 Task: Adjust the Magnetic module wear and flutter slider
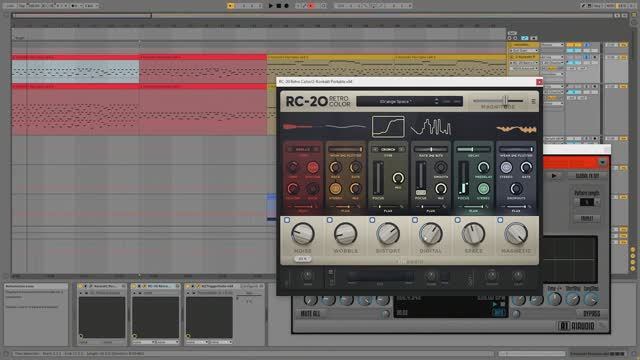(516, 149)
